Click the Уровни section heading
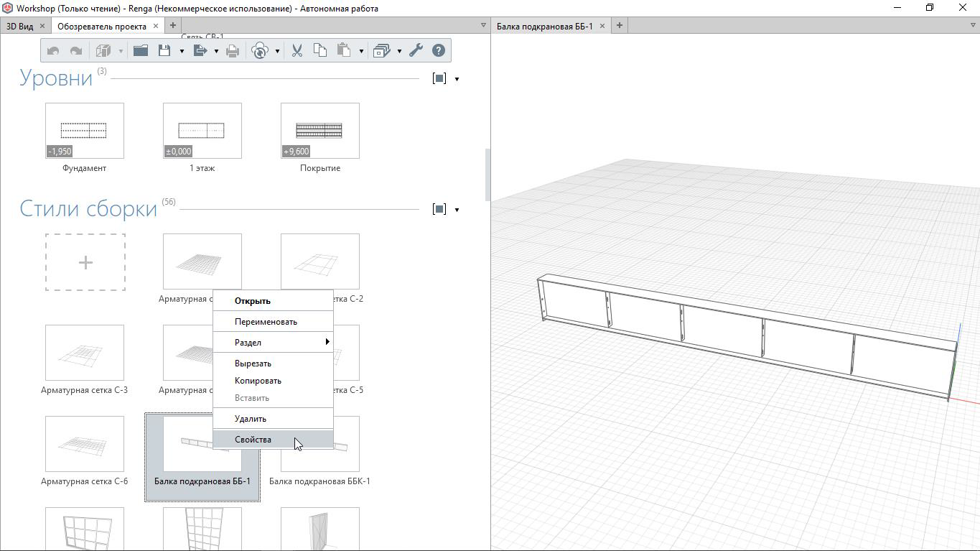Image resolution: width=980 pixels, height=551 pixels. click(x=56, y=78)
